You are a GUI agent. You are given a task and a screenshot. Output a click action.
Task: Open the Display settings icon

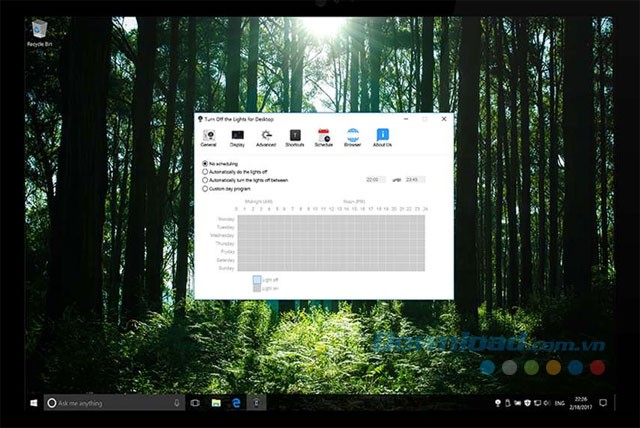237,136
